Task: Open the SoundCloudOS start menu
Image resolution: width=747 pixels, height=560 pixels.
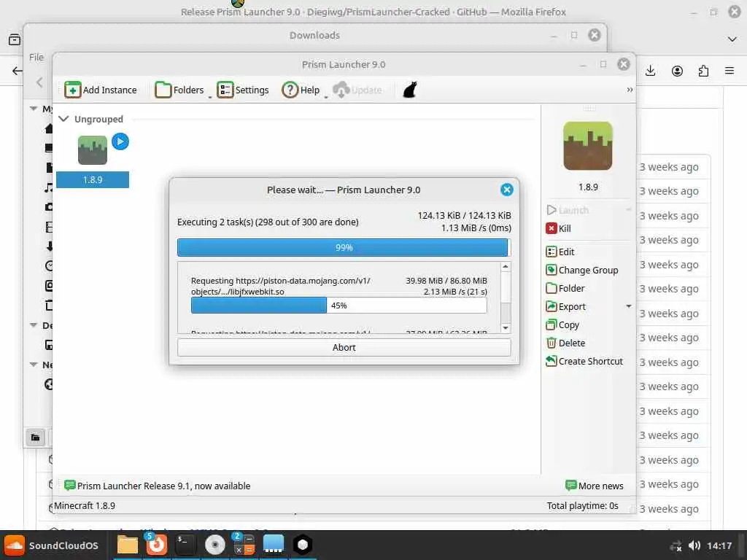Action: pos(51,545)
